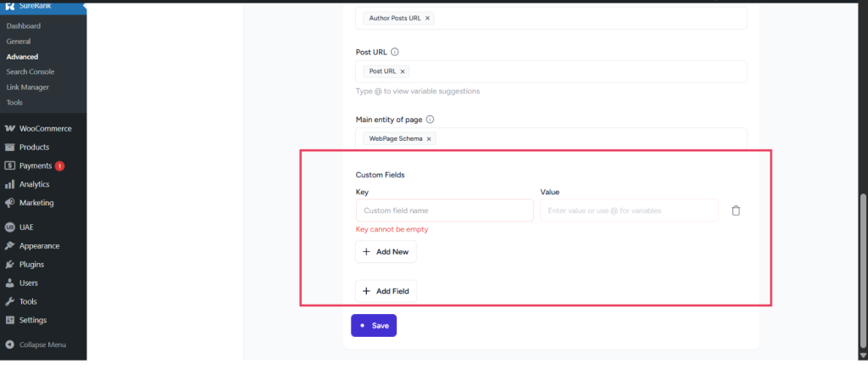This screenshot has width=868, height=370.
Task: Click the Users person icon
Action: 9,283
